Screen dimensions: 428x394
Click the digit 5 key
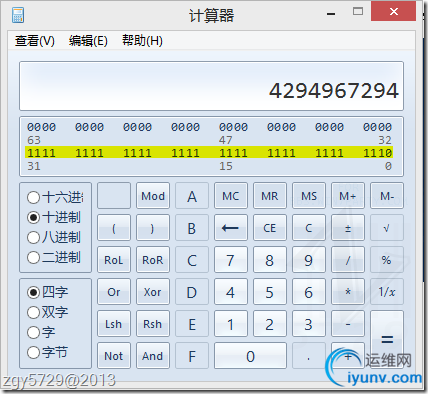(270, 292)
